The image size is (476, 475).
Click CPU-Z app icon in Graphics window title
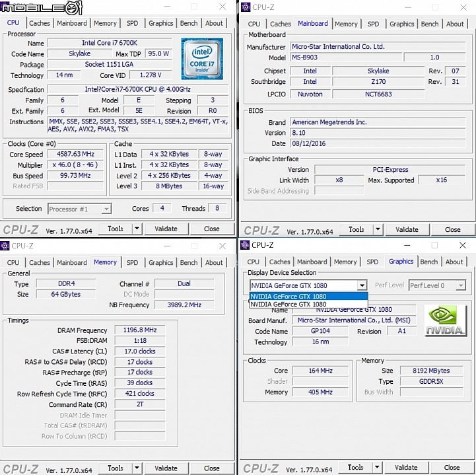(245, 245)
